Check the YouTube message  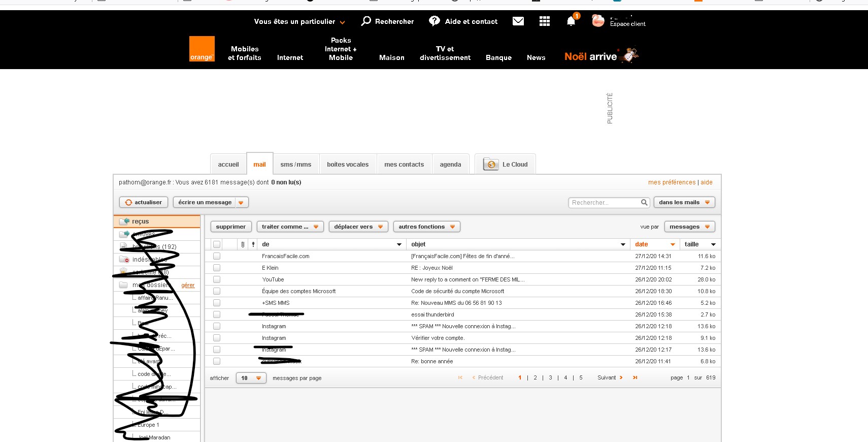(x=217, y=279)
